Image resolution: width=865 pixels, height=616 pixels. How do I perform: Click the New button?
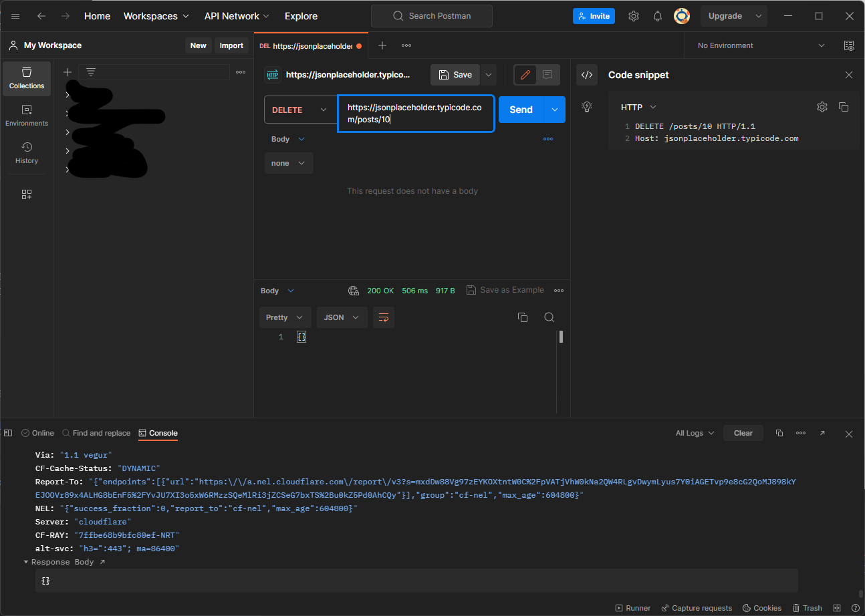(x=199, y=45)
